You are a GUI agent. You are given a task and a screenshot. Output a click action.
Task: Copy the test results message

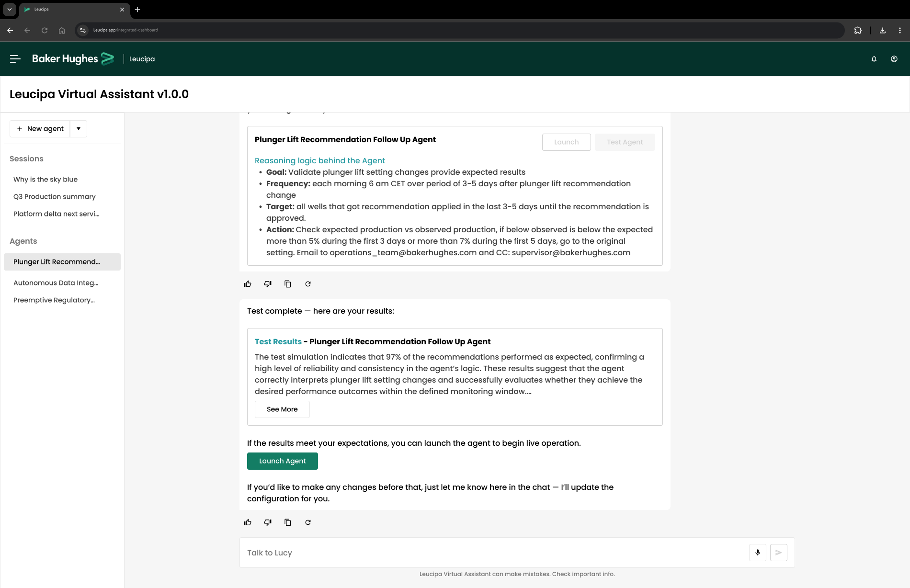tap(288, 522)
